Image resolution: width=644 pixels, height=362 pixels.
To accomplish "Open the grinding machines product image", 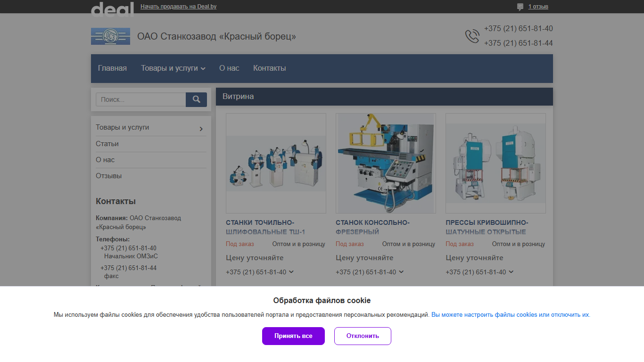I will (x=276, y=163).
